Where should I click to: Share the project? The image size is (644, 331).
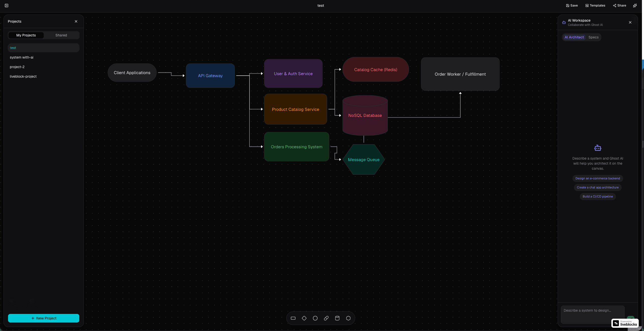[619, 6]
